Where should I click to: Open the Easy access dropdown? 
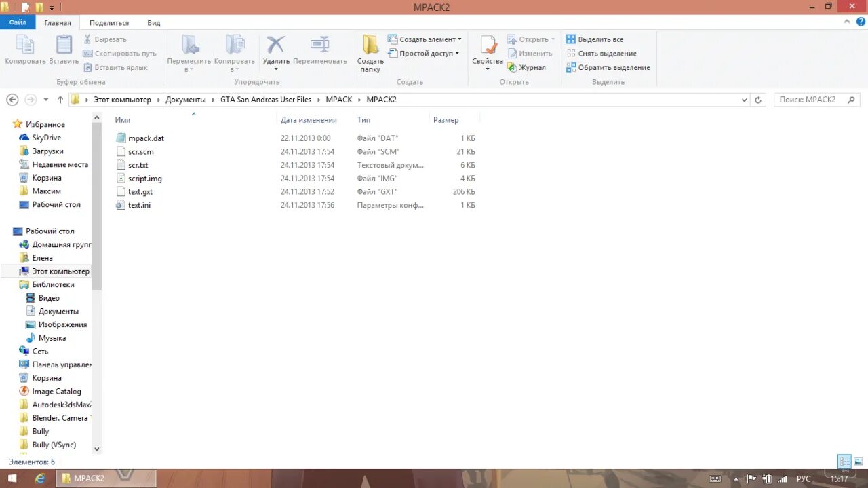tap(424, 54)
